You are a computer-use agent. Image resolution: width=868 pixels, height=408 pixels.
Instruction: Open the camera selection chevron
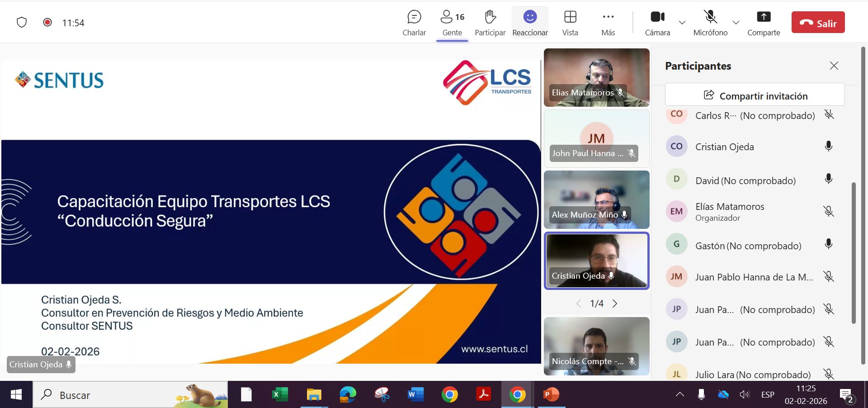(682, 23)
